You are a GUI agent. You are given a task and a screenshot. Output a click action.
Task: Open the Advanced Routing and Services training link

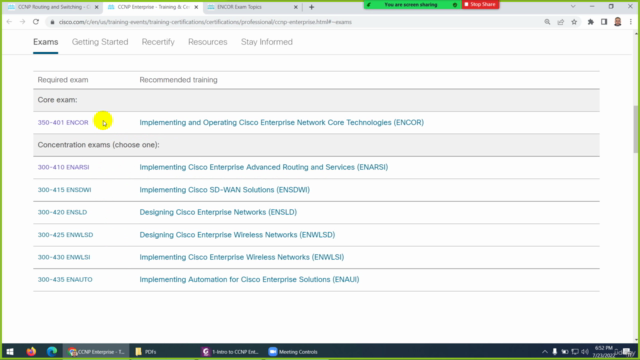coord(264,167)
